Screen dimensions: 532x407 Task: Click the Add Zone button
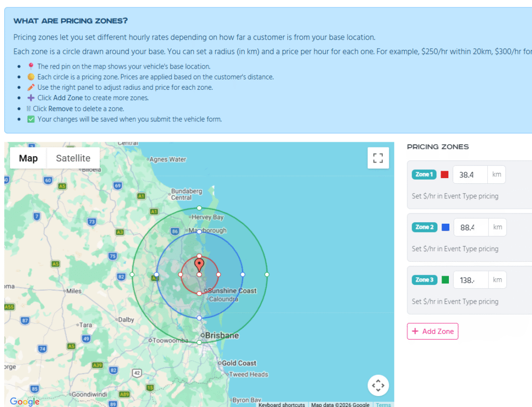coord(432,331)
